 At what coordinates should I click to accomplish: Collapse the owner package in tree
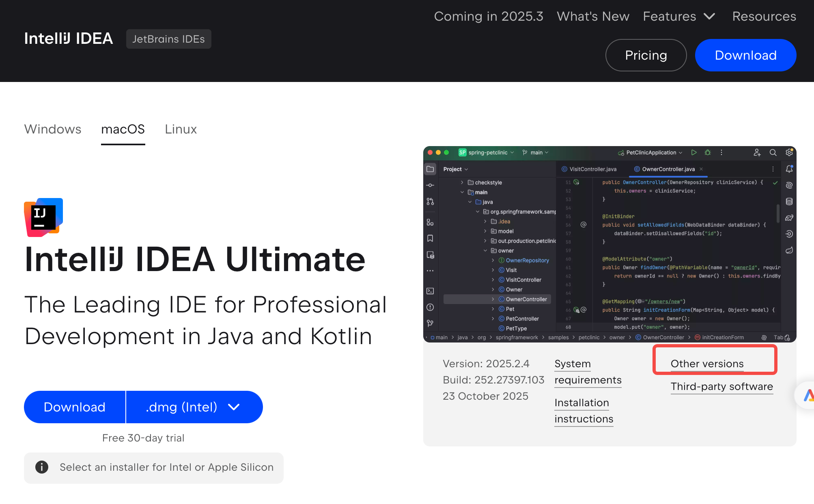[x=485, y=251]
